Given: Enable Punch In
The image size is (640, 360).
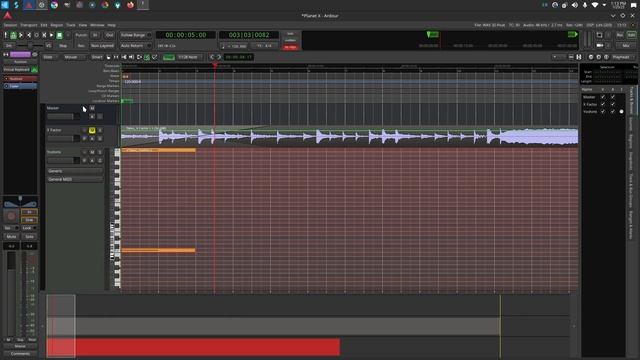Looking at the screenshot, I should coord(95,35).
